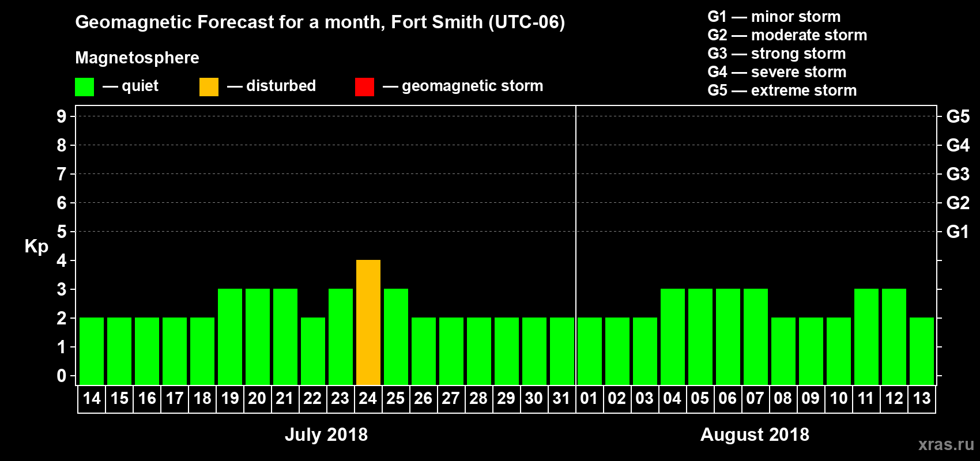Screen dimensions: 980x461
Task: Click the 'Kp' axis label
Action: coord(36,247)
